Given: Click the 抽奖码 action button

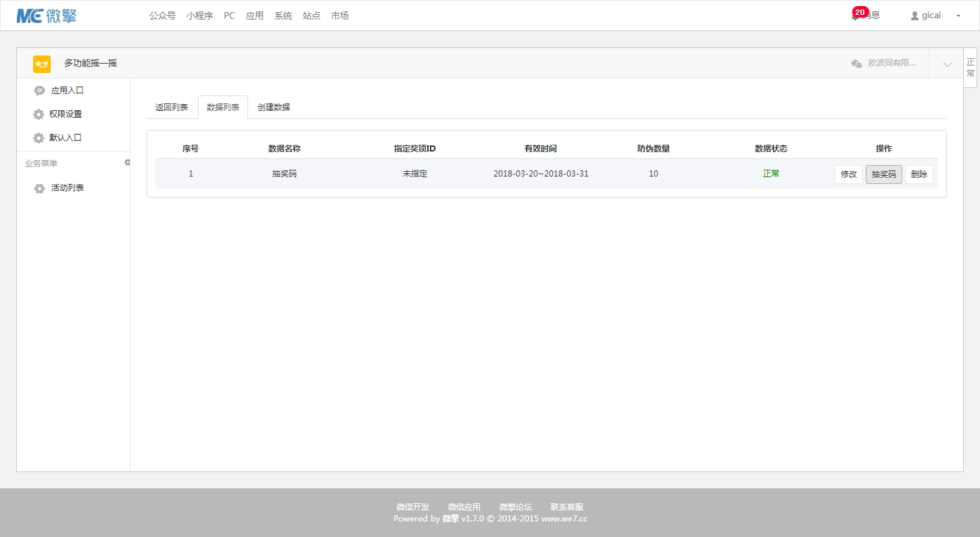Looking at the screenshot, I should pos(884,174).
